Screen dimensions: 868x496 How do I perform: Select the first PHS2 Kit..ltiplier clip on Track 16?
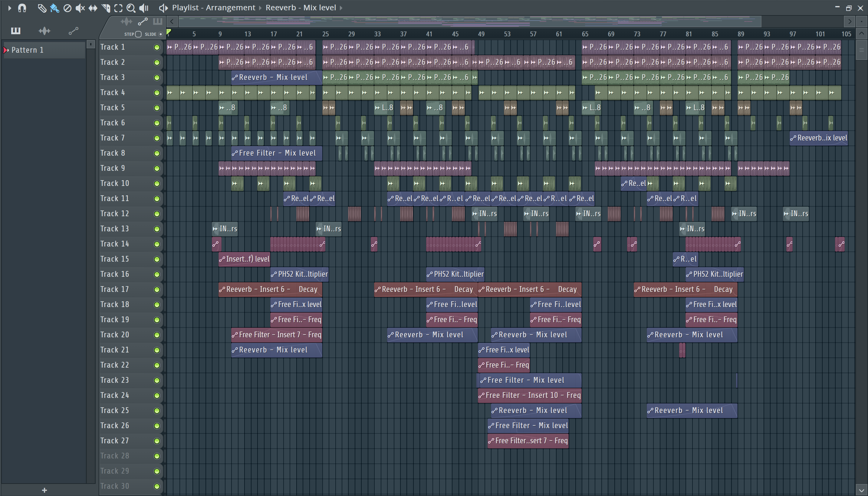point(299,274)
